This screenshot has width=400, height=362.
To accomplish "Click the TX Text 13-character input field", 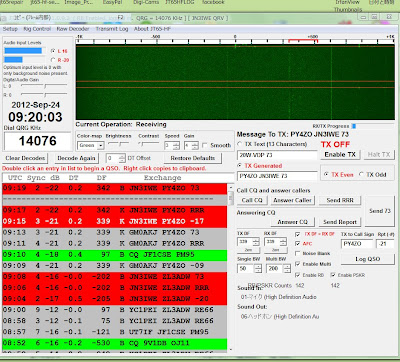I will click(x=277, y=155).
